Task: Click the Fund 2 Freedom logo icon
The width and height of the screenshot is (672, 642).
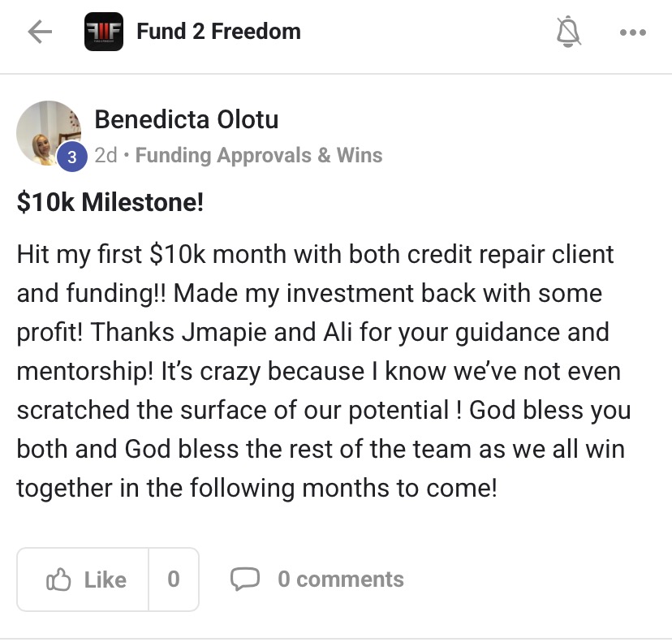Action: tap(104, 32)
